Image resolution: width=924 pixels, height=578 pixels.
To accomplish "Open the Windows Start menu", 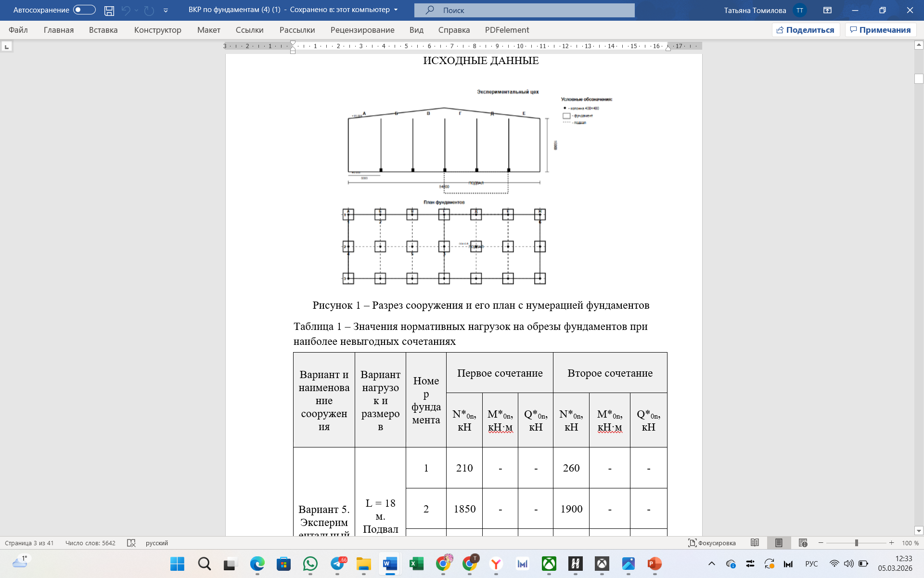I will [x=177, y=564].
